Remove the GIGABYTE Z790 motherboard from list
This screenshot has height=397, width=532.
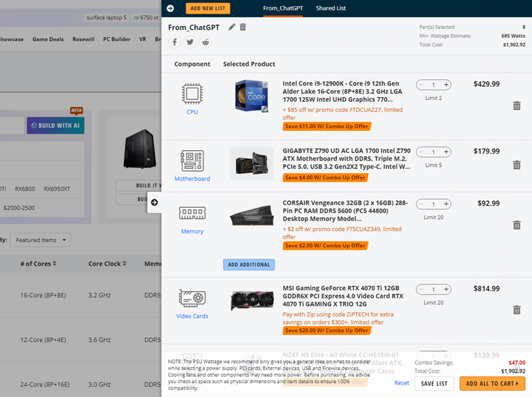516,165
